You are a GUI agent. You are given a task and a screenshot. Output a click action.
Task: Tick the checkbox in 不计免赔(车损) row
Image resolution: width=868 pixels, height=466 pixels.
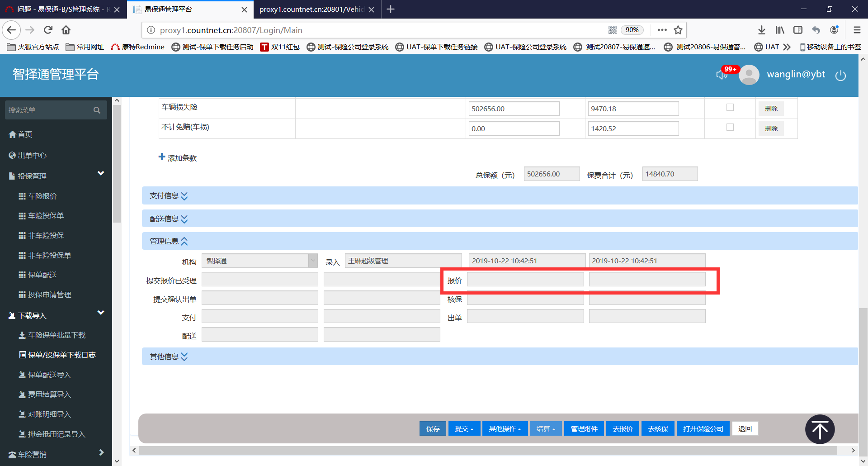(x=730, y=128)
